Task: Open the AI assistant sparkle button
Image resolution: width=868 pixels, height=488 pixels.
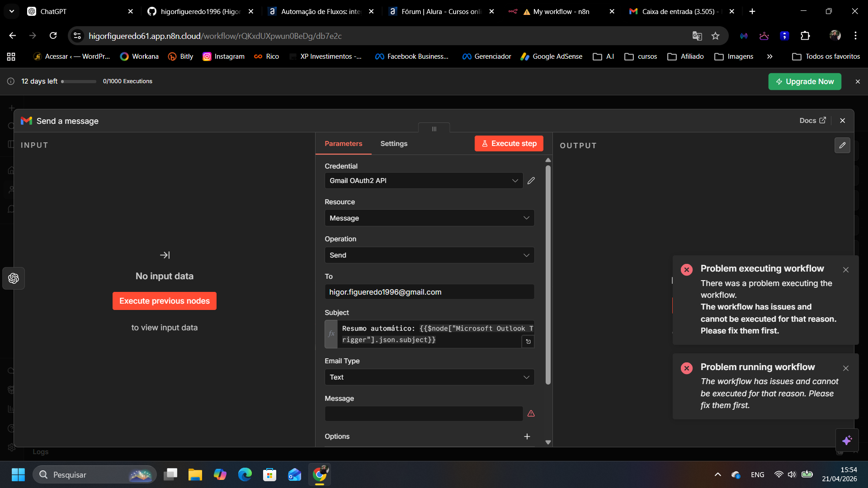Action: coord(847,440)
